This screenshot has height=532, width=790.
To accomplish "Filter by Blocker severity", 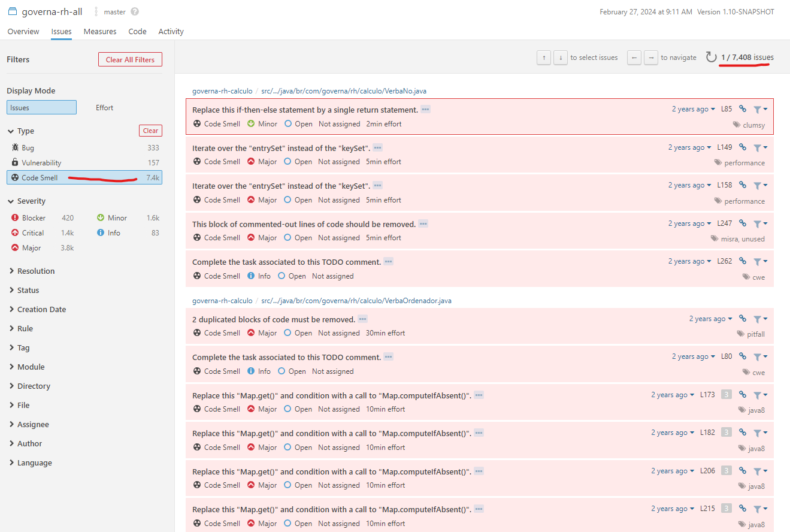I will tap(43, 218).
